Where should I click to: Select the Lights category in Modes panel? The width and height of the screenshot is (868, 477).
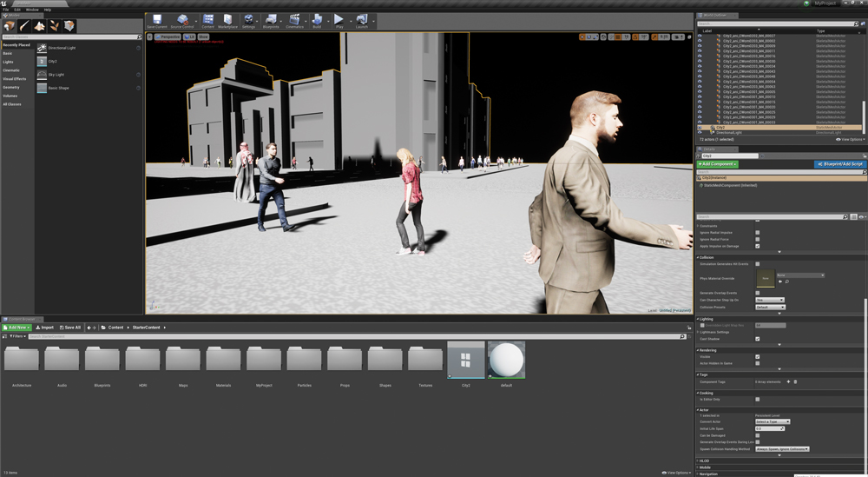tap(8, 62)
